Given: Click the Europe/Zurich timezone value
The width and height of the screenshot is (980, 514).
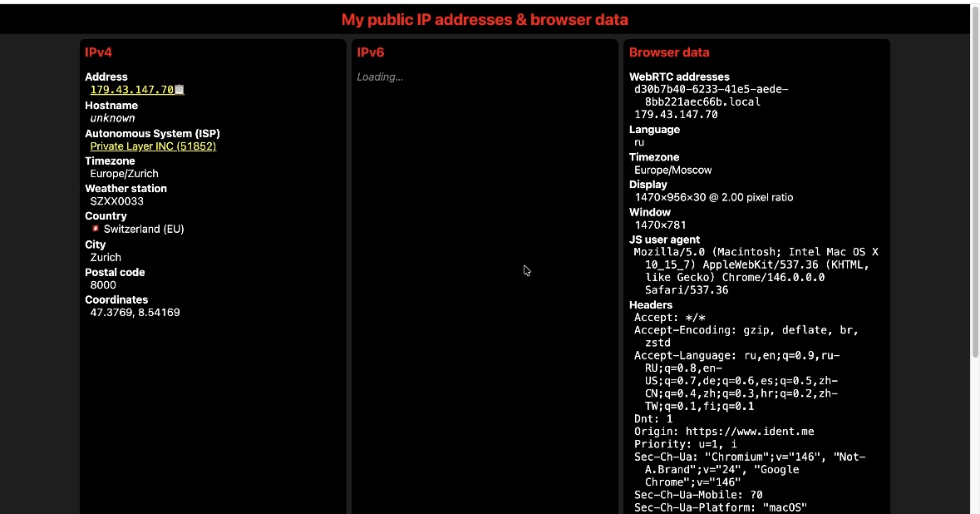Looking at the screenshot, I should [124, 174].
